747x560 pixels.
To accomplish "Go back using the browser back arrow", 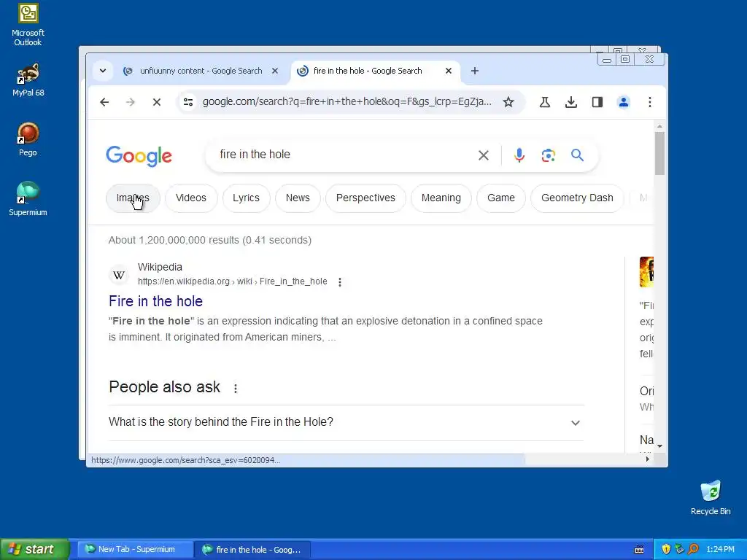I will pyautogui.click(x=104, y=102).
